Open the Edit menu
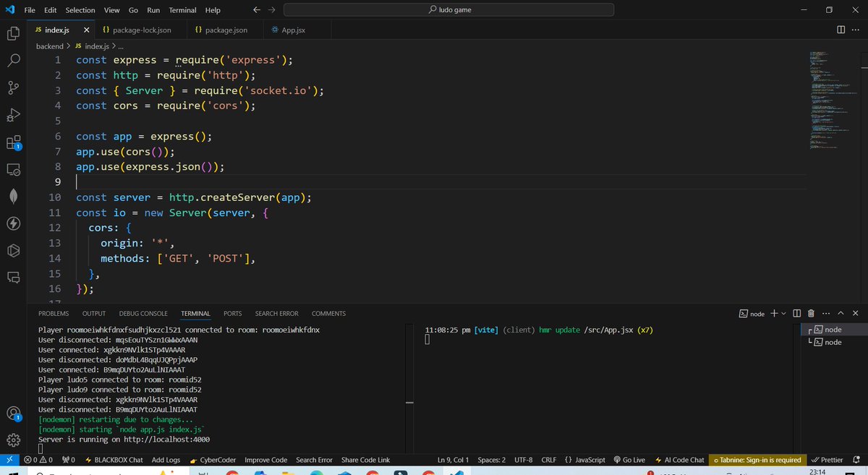Viewport: 868px width, 475px height. (x=50, y=10)
